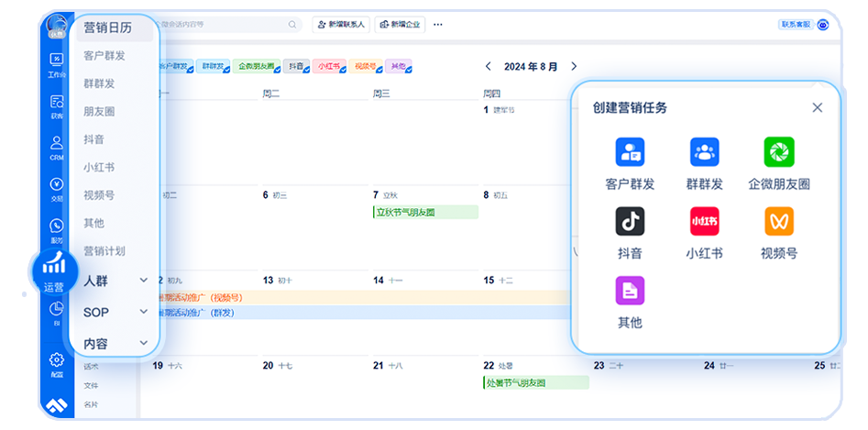The height and width of the screenshot is (430, 868).
Task: Expand the 内容 menu section
Action: pyautogui.click(x=115, y=344)
